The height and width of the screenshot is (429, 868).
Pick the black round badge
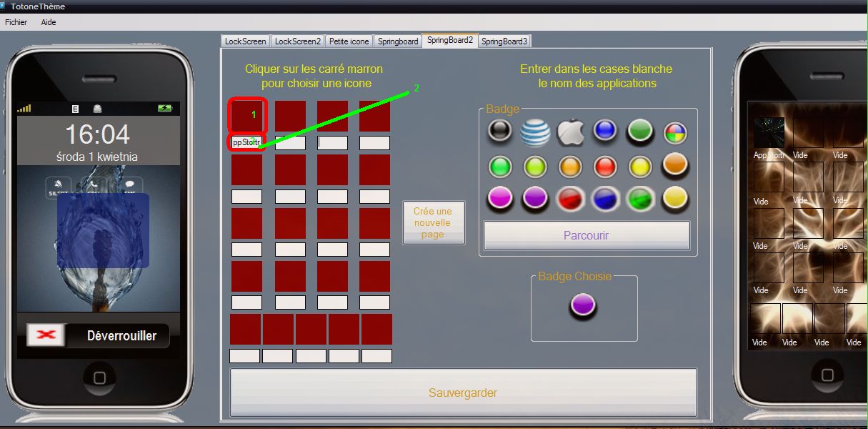point(500,131)
